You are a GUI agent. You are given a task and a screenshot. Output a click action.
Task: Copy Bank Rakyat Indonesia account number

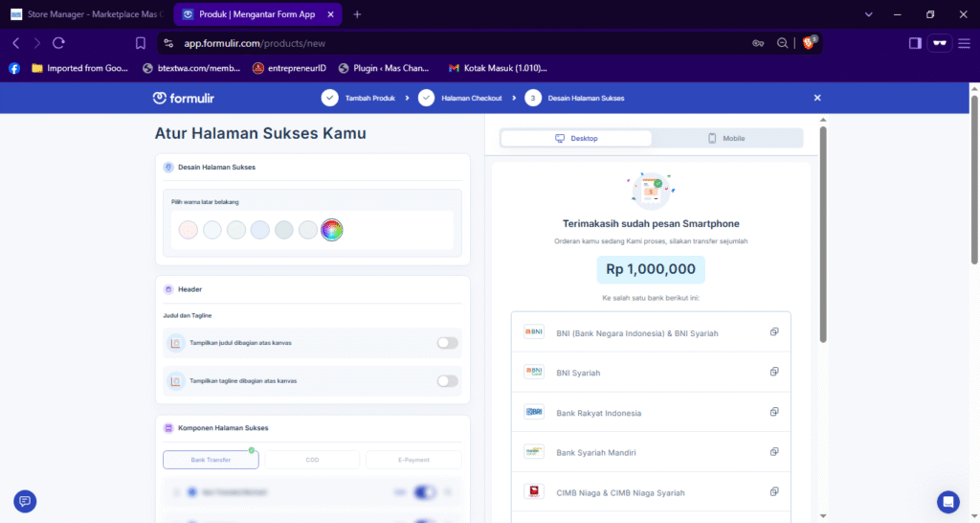[x=773, y=412]
